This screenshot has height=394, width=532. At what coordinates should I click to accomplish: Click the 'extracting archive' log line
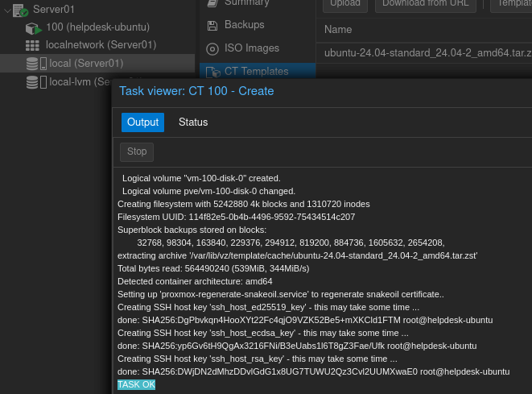[298, 255]
